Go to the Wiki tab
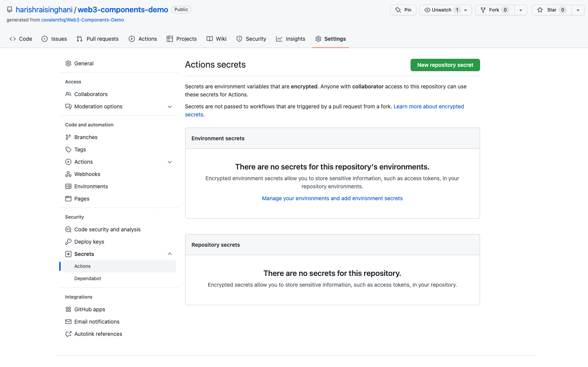This screenshot has width=588, height=367. coord(217,39)
